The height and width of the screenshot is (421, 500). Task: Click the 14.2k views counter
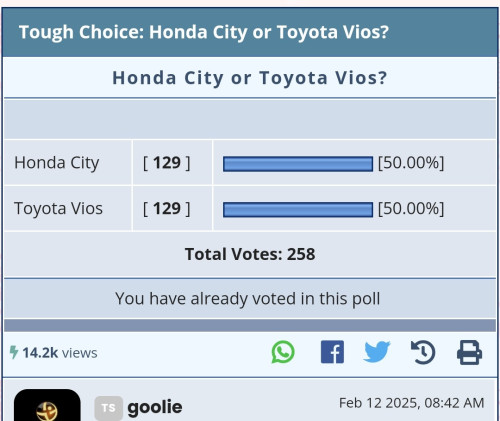point(60,353)
